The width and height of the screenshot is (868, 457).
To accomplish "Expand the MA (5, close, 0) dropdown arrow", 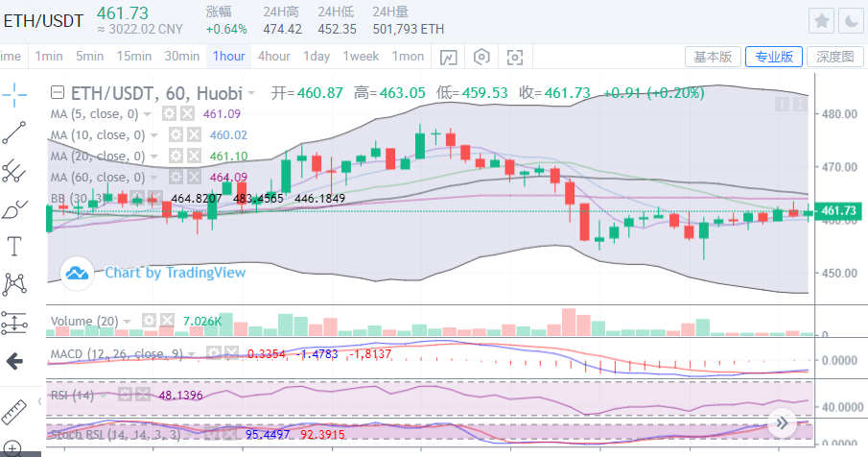I will 152,114.
